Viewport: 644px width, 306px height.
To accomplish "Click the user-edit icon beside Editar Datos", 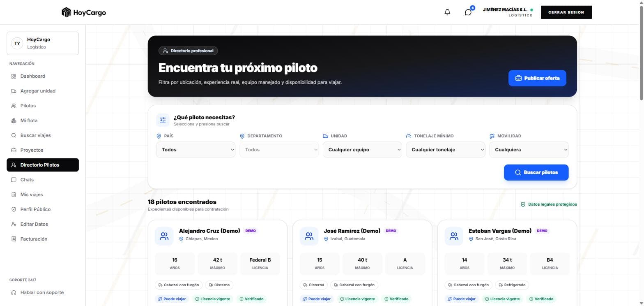I will coord(14,224).
